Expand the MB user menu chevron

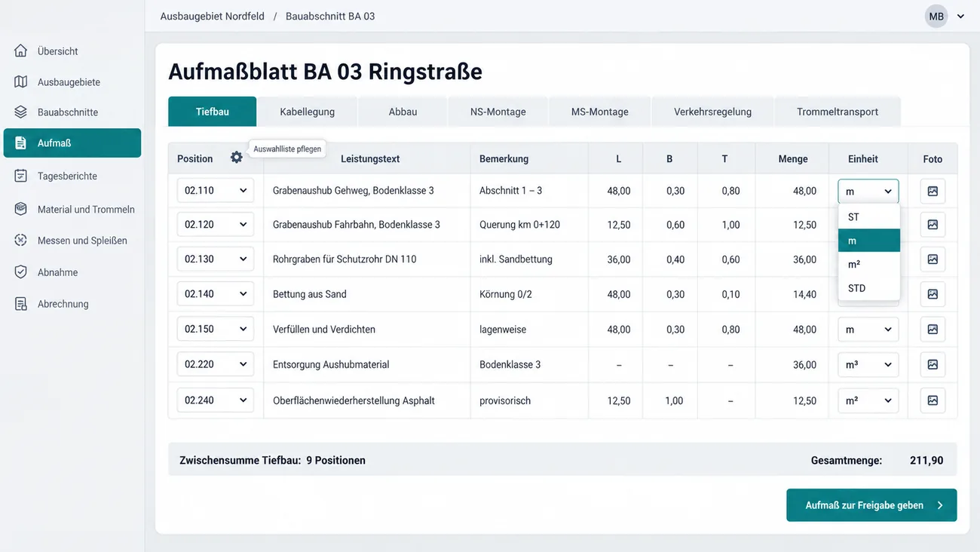tap(960, 17)
